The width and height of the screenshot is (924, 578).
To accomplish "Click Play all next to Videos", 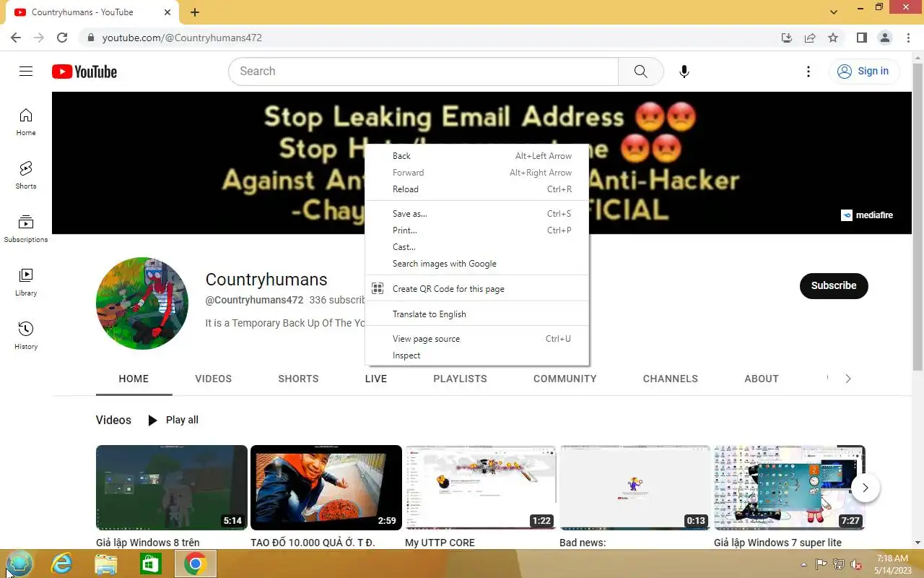I will point(173,420).
